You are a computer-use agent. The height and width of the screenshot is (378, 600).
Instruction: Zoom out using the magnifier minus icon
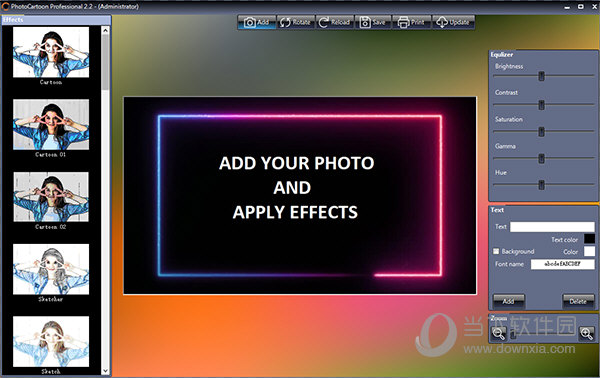pos(499,333)
